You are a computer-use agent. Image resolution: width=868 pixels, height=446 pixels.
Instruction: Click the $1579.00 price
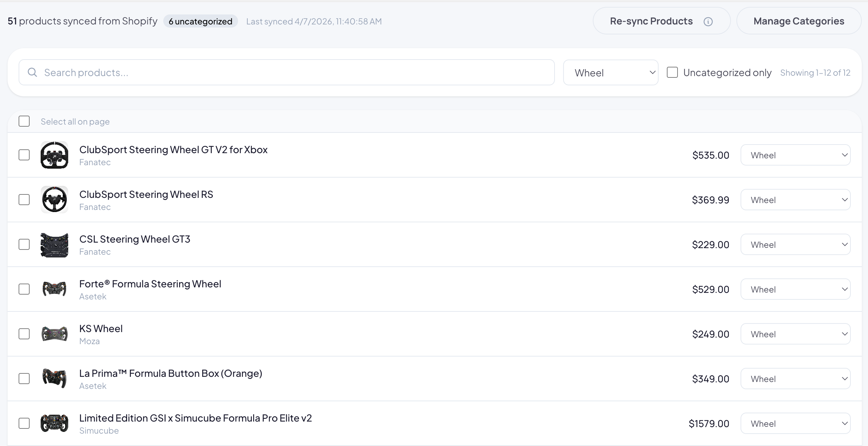pyautogui.click(x=709, y=424)
